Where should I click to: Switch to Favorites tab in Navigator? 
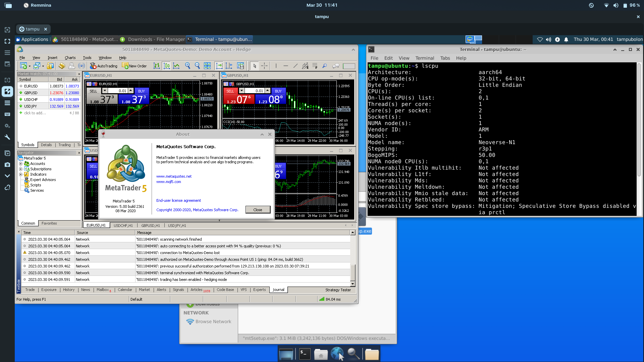[x=49, y=223]
